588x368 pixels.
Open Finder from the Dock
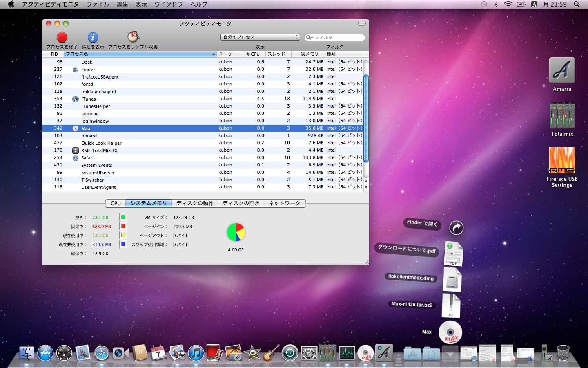click(27, 352)
